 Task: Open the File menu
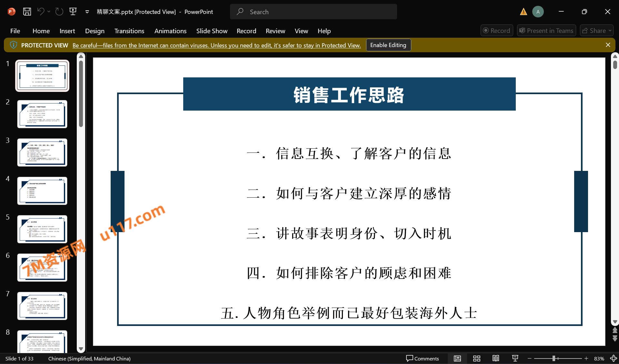[15, 31]
